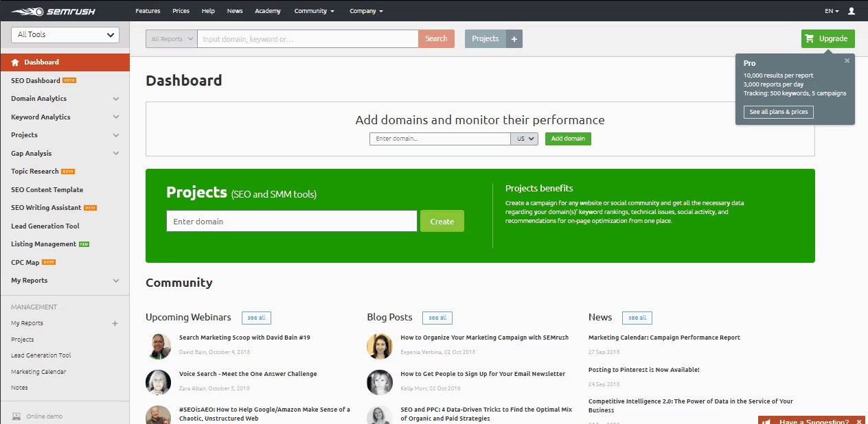Screen dimensions: 868x424
Task: Open the All Tools dropdown
Action: (65, 35)
